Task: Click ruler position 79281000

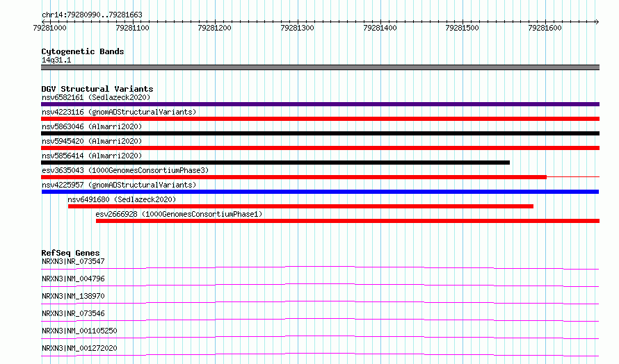Action: 50,28
